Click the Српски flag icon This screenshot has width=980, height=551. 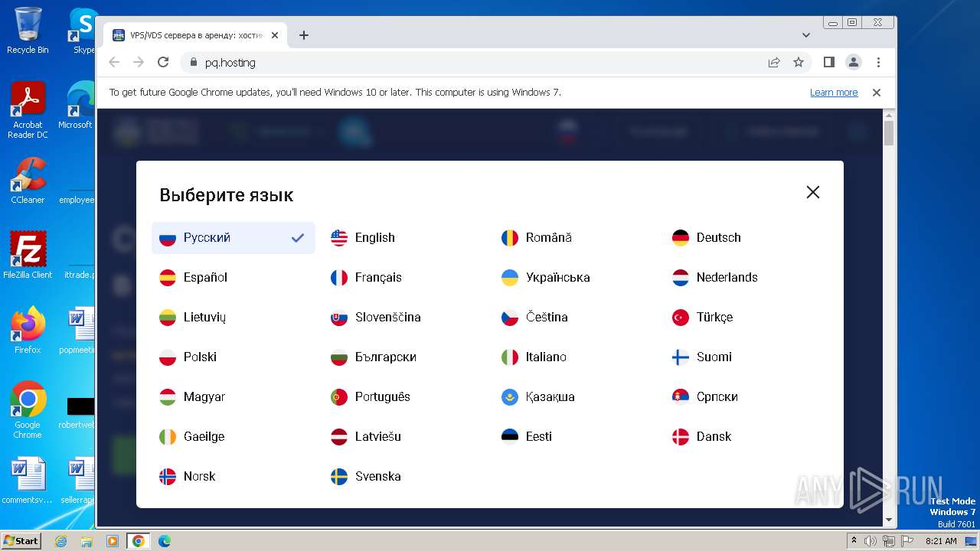pyautogui.click(x=681, y=397)
